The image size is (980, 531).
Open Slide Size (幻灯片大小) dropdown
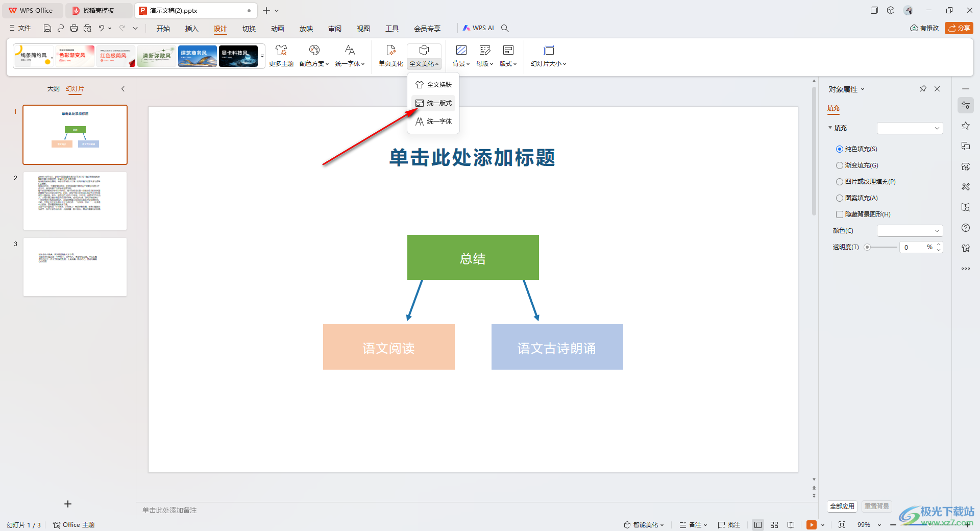pyautogui.click(x=549, y=56)
